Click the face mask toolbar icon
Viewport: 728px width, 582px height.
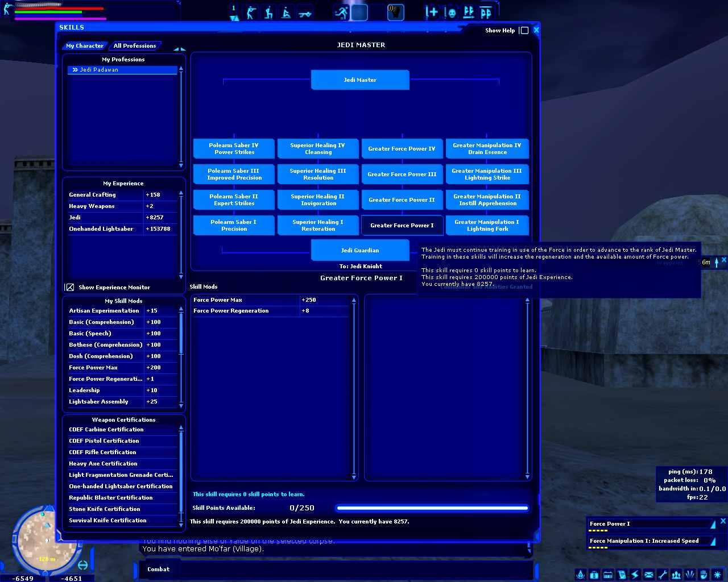click(450, 12)
